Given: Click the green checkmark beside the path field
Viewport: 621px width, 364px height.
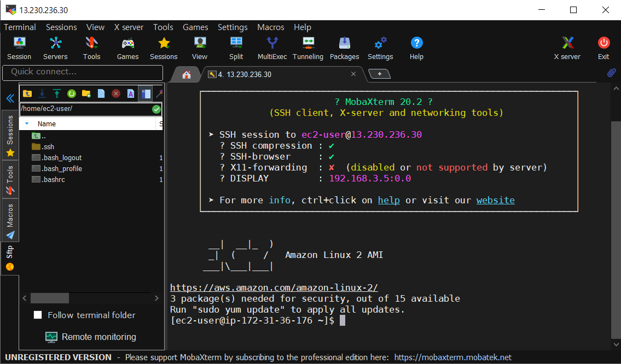Looking at the screenshot, I should 156,109.
